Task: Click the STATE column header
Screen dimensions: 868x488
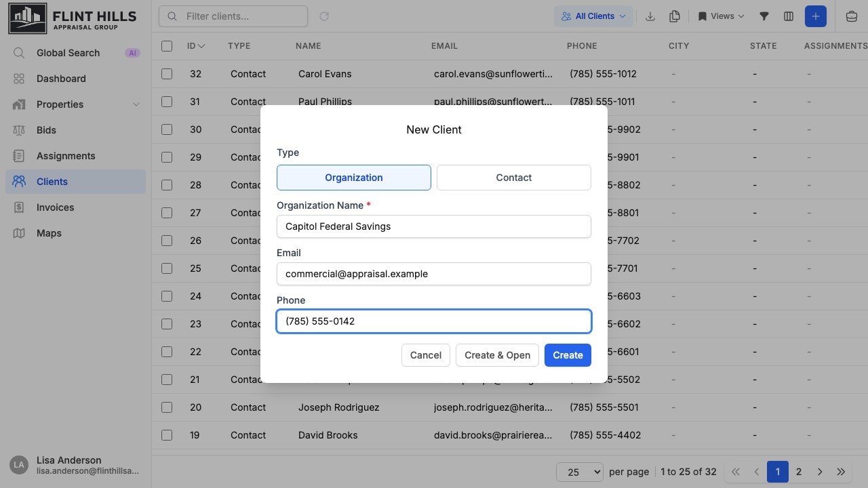Action: point(764,46)
